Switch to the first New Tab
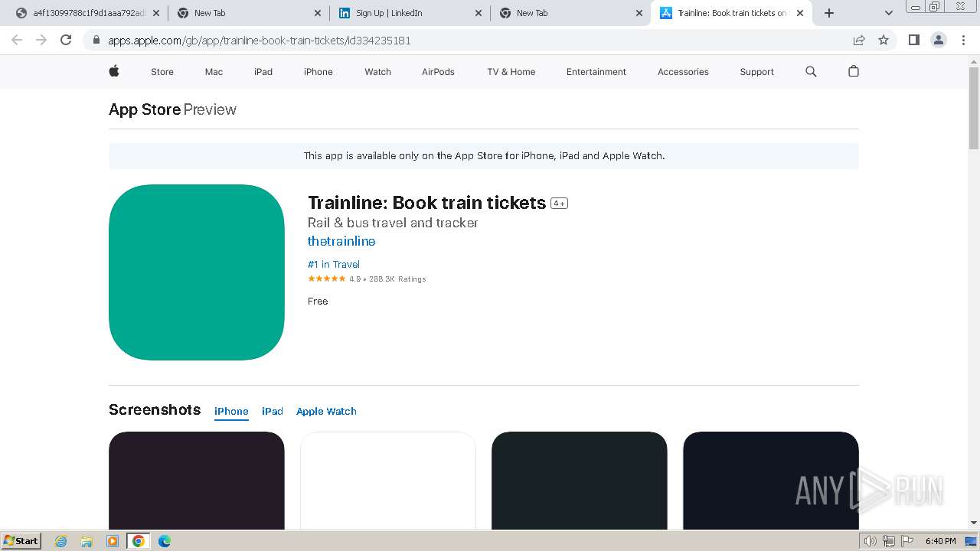 click(x=249, y=13)
